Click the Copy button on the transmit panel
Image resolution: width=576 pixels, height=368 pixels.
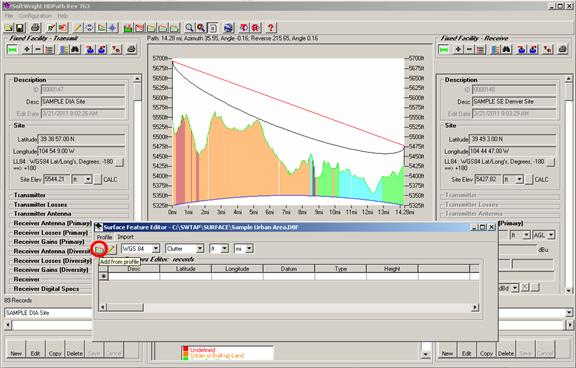click(x=55, y=350)
